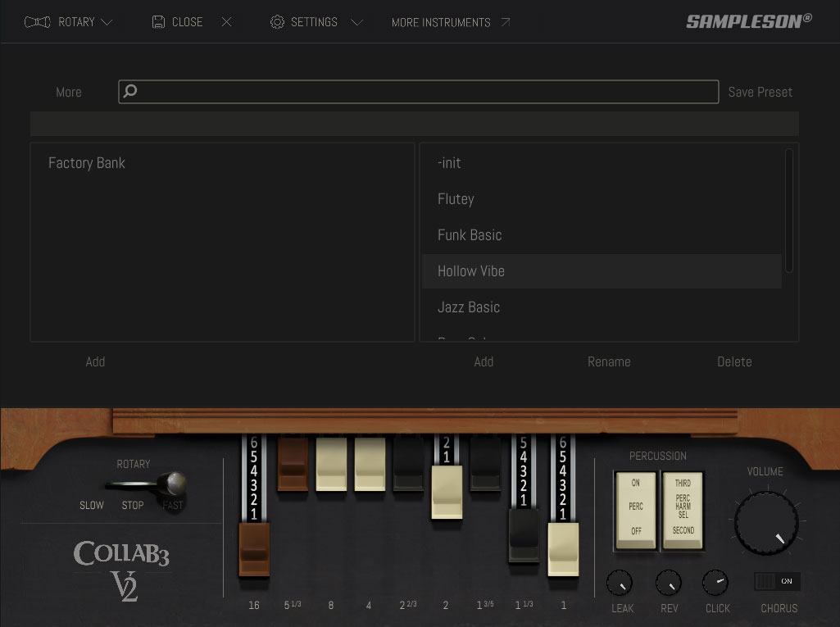Viewport: 840px width, 627px height.
Task: Click the REV knob
Action: click(669, 583)
